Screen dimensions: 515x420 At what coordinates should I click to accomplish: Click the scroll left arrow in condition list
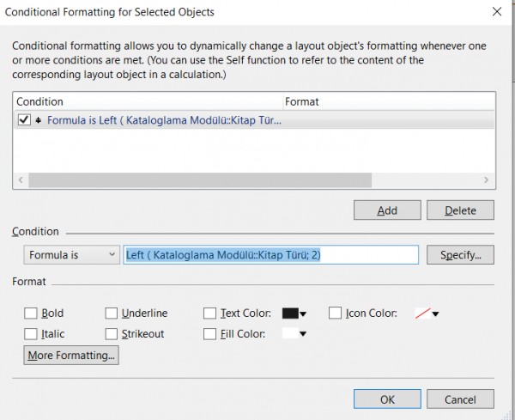pos(21,180)
